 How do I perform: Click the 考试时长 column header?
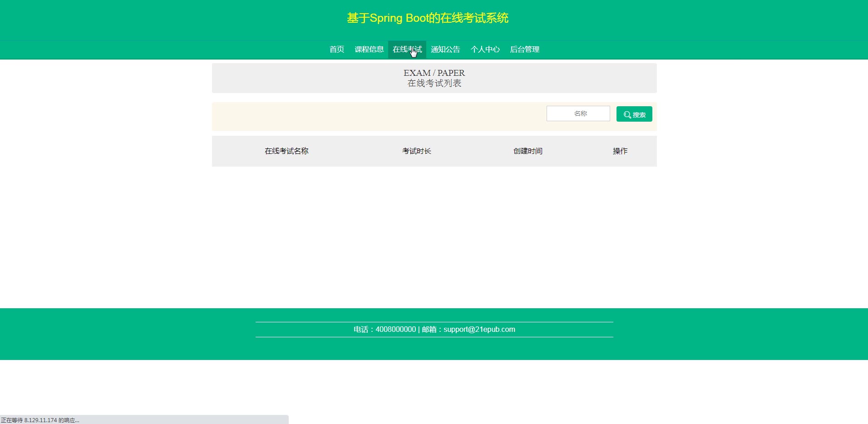click(417, 151)
